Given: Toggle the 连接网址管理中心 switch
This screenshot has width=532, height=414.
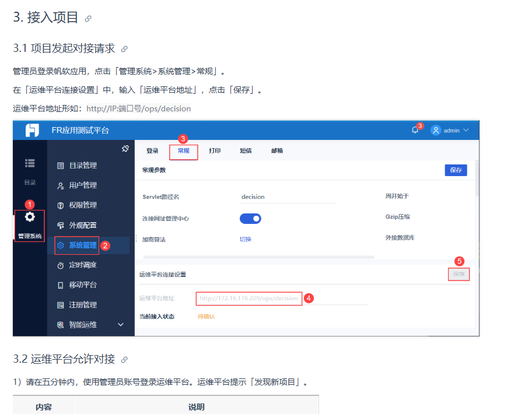Looking at the screenshot, I should (x=250, y=219).
